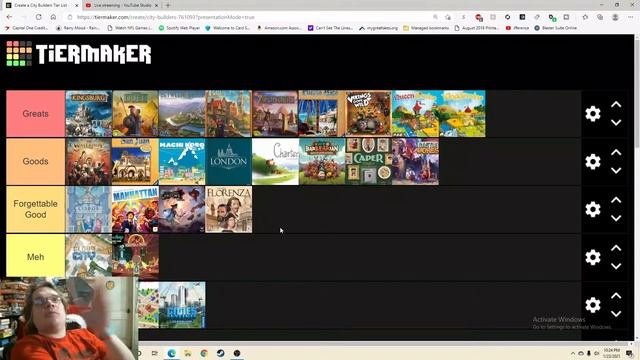Image resolution: width=640 pixels, height=360 pixels.
Task: Go to browser home page
Action: coord(53,17)
